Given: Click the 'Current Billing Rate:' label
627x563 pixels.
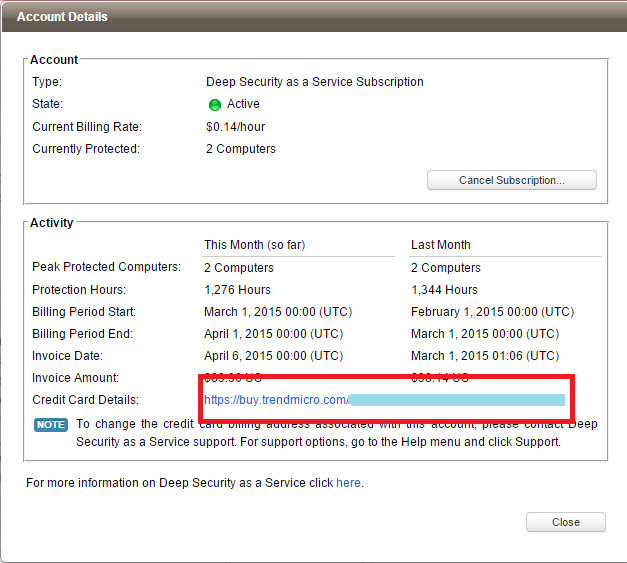Looking at the screenshot, I should [87, 127].
